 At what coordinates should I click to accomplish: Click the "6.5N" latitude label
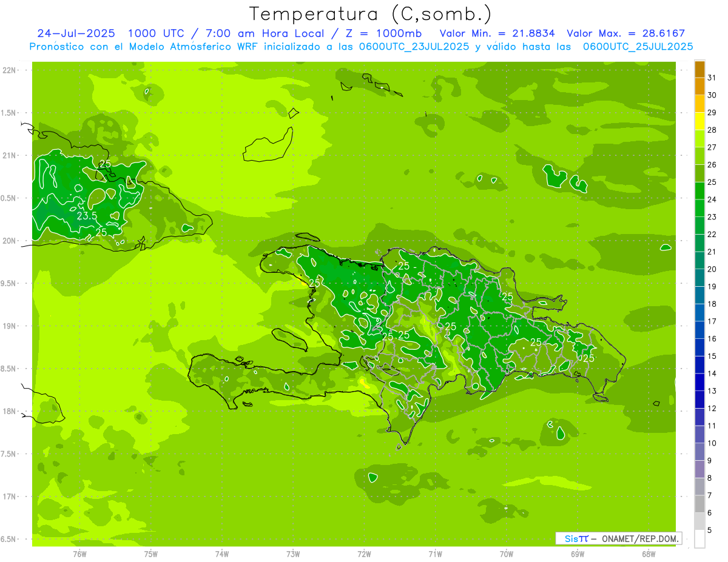9,539
